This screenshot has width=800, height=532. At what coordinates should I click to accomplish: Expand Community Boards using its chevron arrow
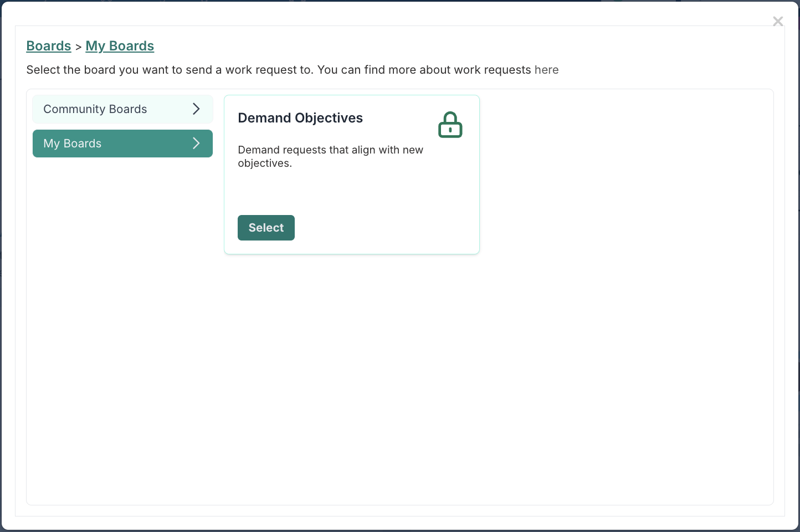(x=196, y=109)
